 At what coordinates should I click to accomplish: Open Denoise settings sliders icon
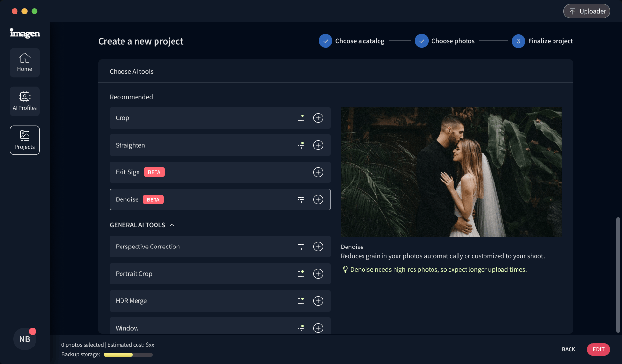click(x=301, y=199)
